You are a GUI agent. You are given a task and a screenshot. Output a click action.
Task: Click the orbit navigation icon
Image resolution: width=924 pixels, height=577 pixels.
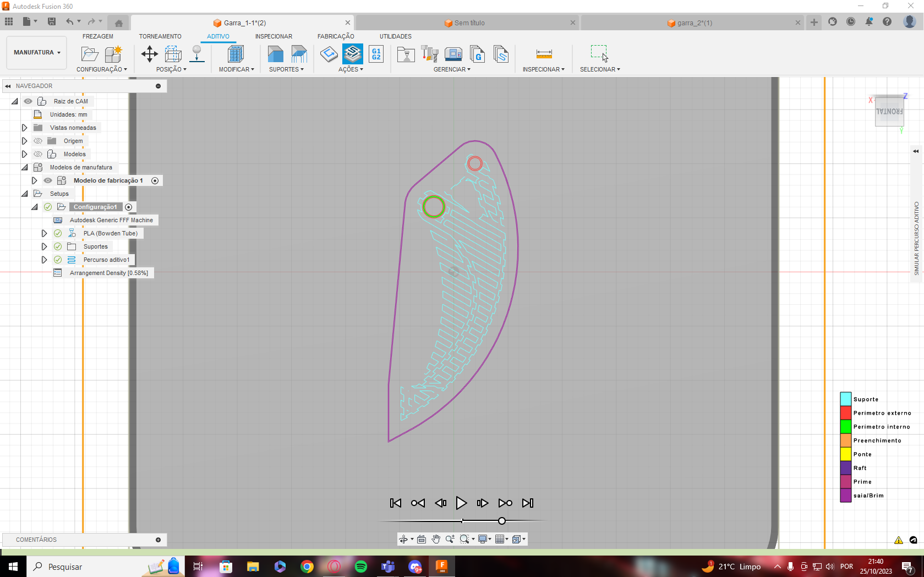(x=403, y=539)
